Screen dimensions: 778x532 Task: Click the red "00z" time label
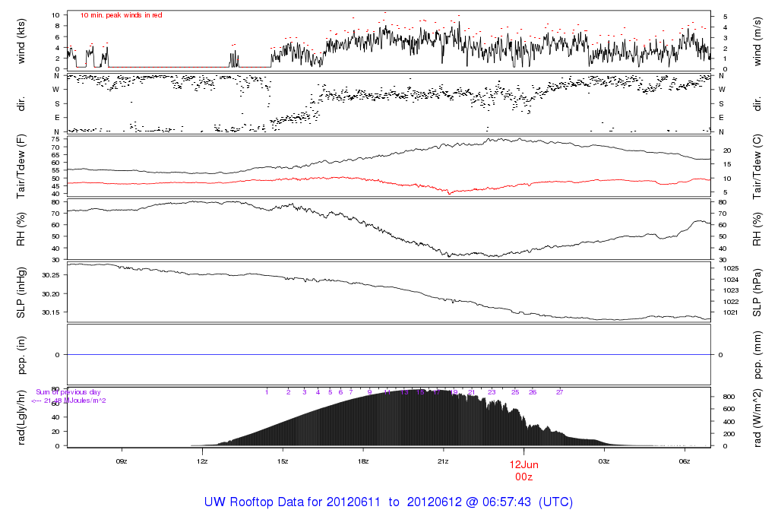click(524, 477)
